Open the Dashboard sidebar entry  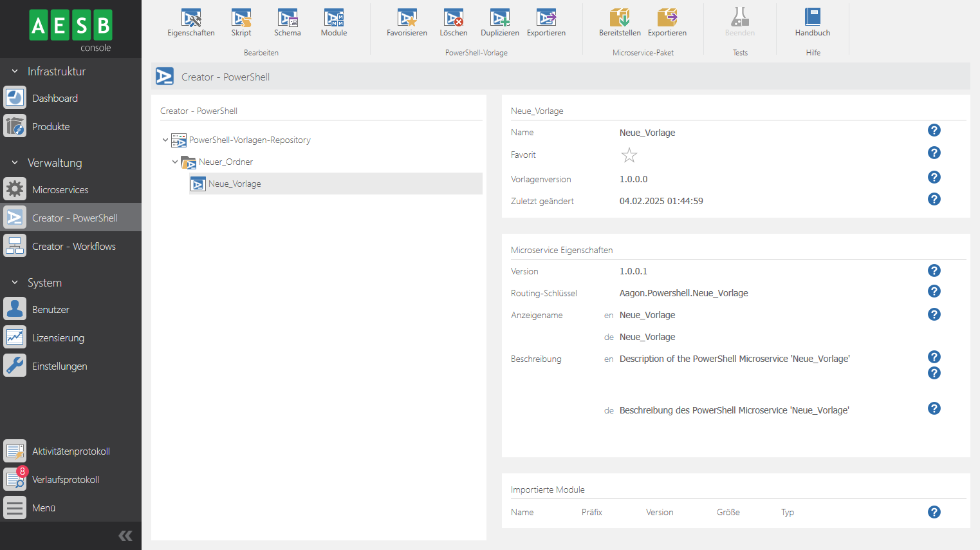point(55,97)
